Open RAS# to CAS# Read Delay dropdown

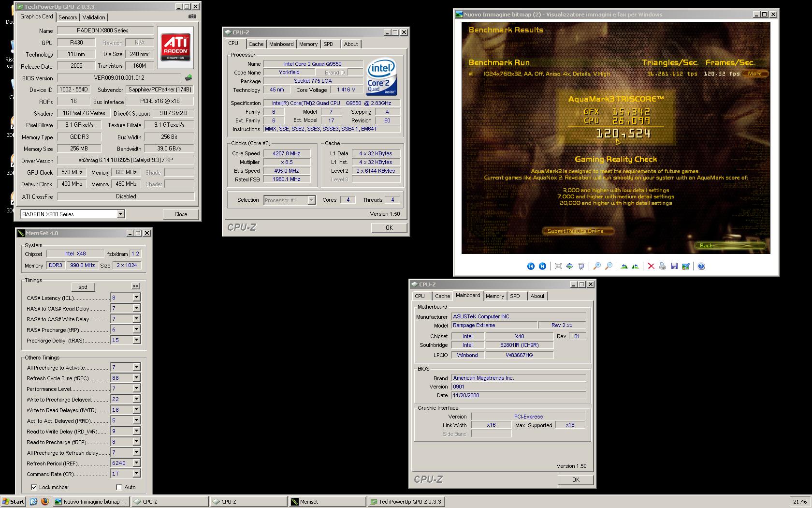136,308
